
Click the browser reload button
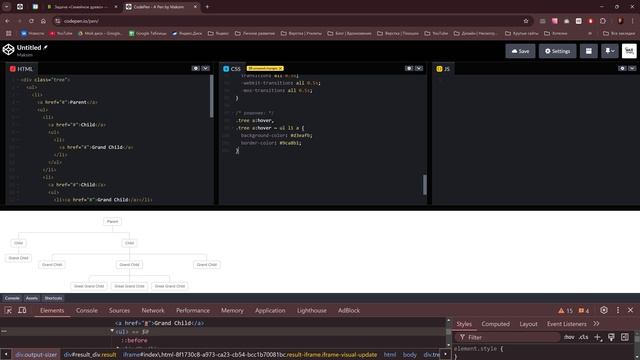(31, 21)
